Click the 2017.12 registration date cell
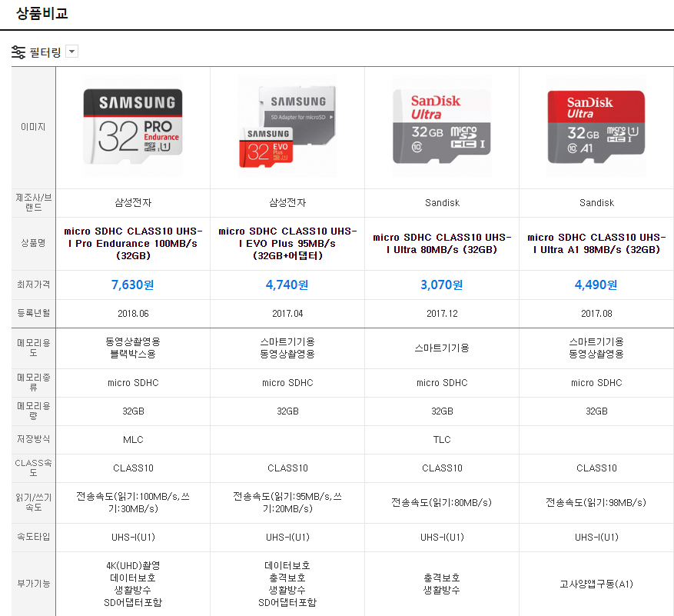 tap(442, 314)
